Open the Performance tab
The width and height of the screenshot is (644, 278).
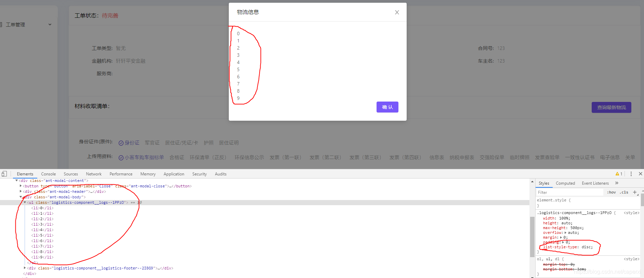click(121, 174)
